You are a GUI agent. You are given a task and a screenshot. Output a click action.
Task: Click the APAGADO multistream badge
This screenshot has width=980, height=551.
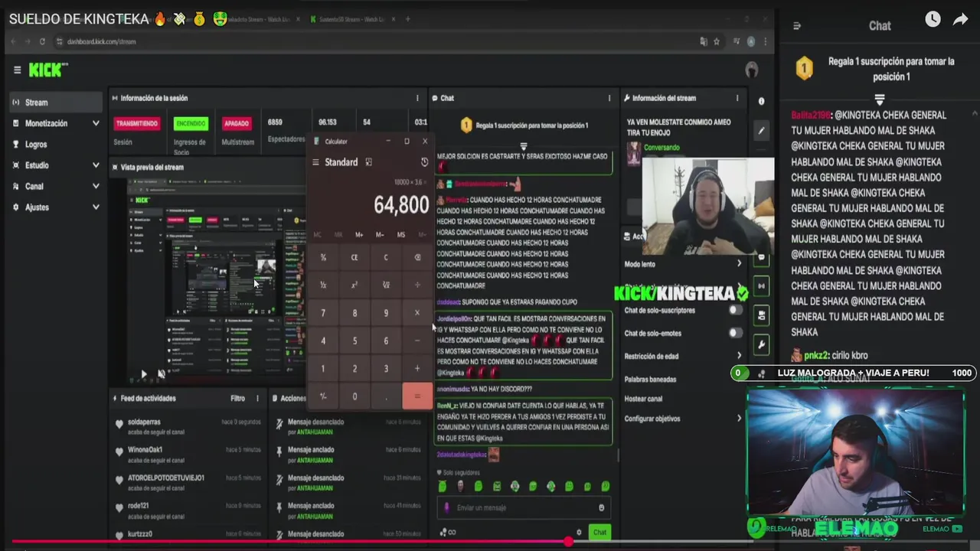coord(237,123)
